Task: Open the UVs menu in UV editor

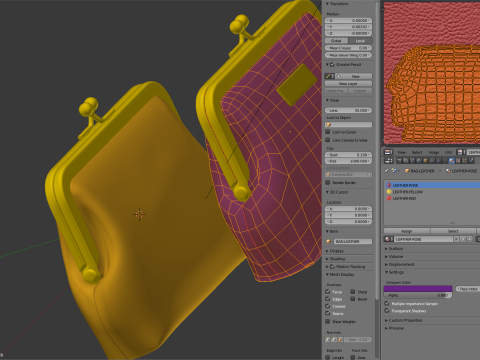Action: pos(448,152)
